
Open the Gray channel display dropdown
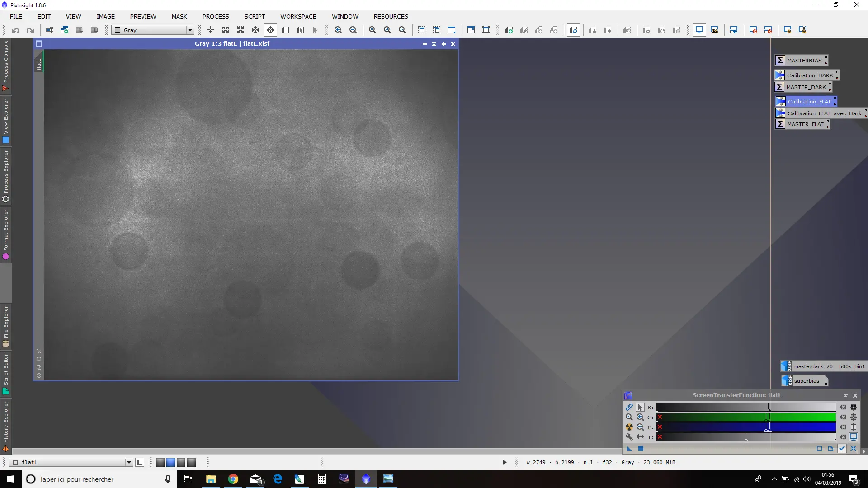click(153, 30)
